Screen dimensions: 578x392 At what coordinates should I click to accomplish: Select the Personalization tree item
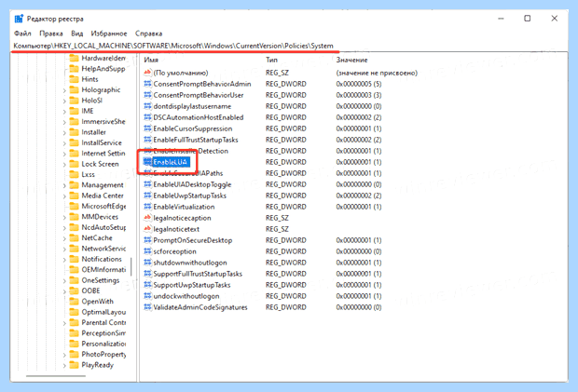coord(103,345)
